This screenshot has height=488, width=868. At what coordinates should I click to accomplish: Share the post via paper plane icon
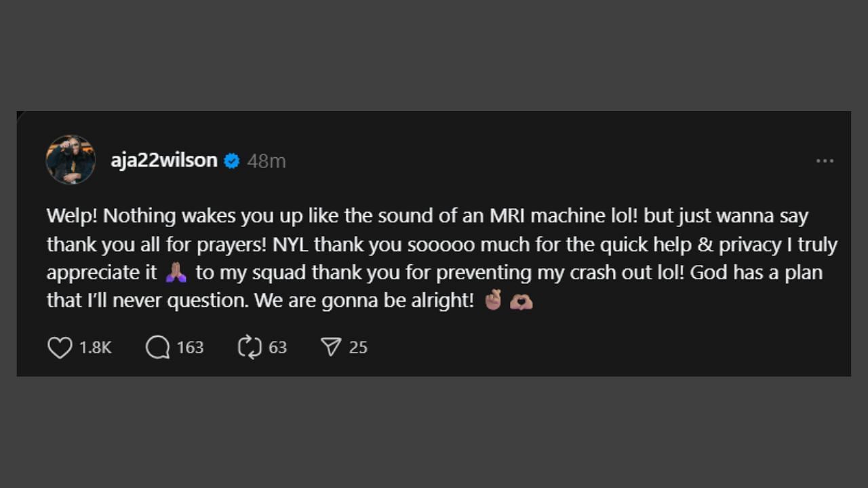coord(331,348)
